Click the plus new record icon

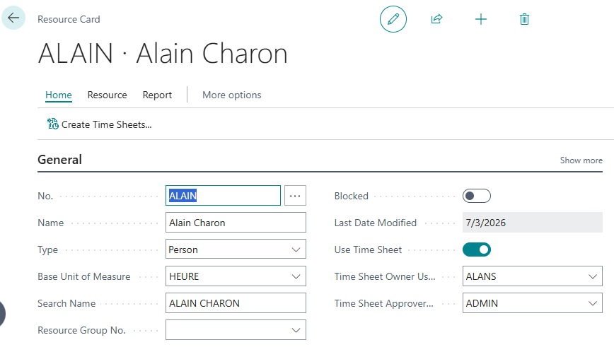coord(481,19)
